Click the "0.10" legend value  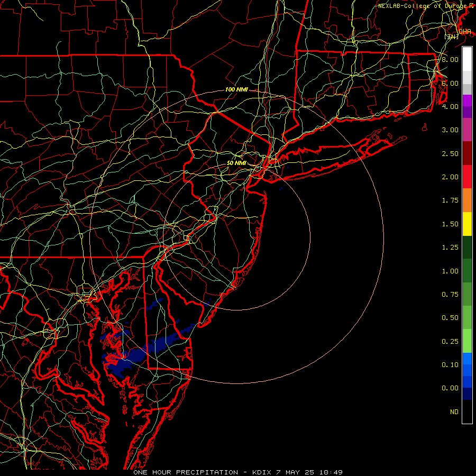(x=450, y=365)
